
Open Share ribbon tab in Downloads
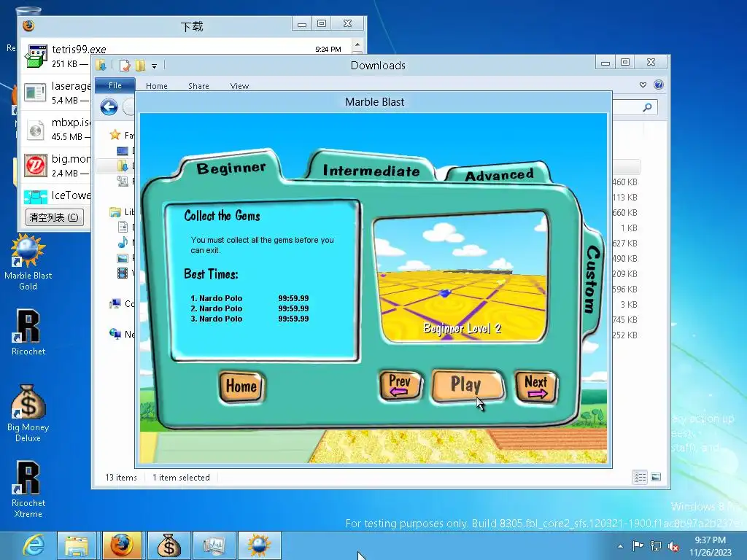198,86
